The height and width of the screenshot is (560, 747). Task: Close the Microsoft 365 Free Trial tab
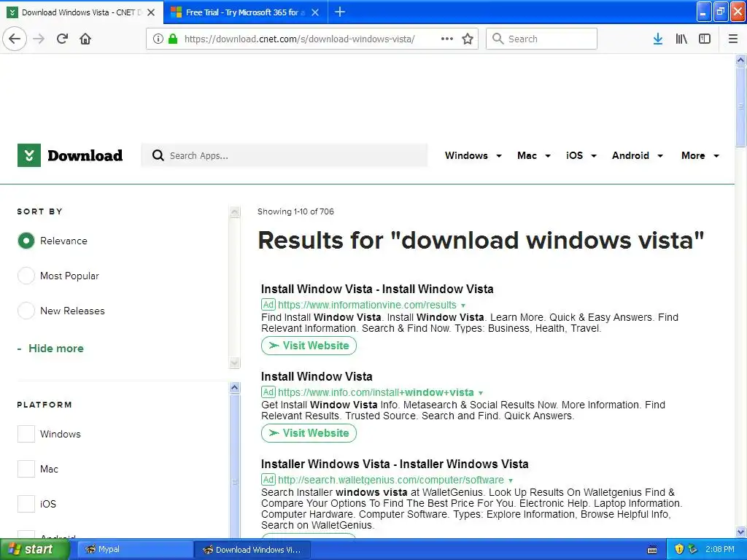315,12
